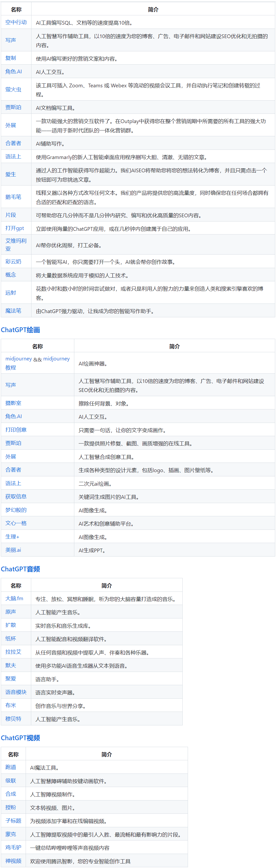
Task: Open 外展 link beside 人工智慧合成创意工具
Action: pos(10,456)
